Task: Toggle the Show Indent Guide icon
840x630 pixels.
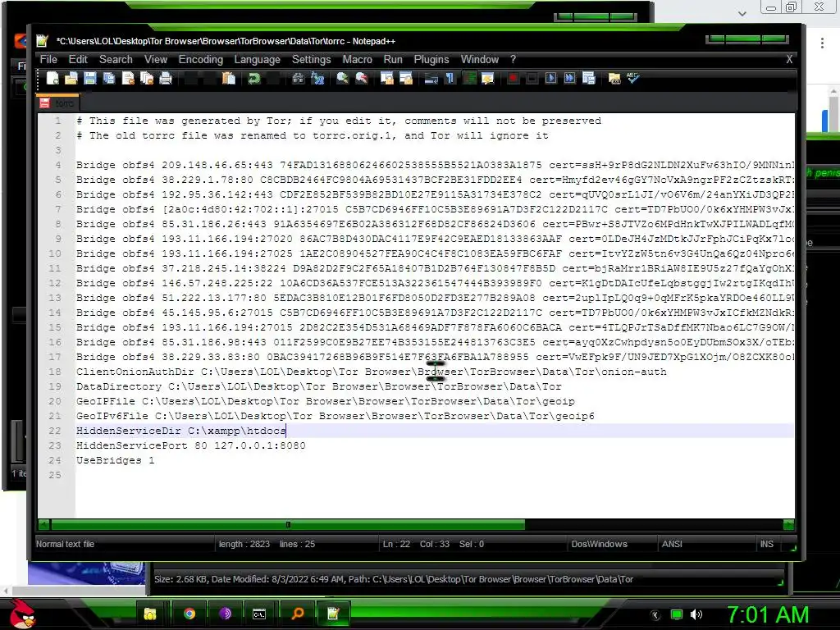Action: [x=469, y=78]
